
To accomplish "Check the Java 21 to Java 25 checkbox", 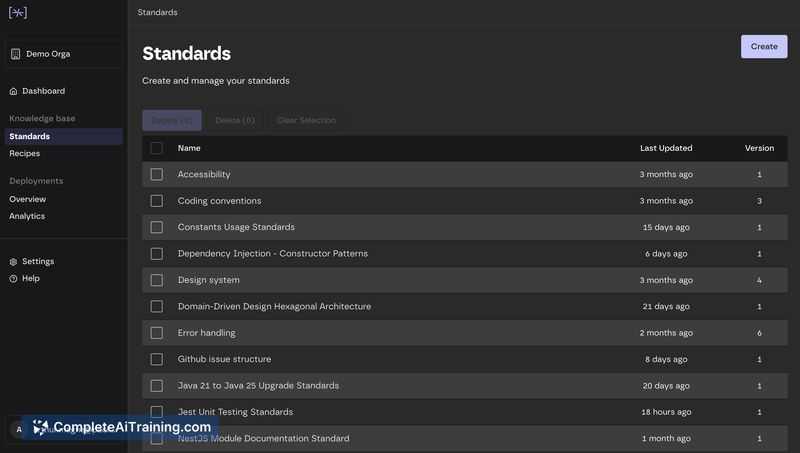I will point(157,386).
